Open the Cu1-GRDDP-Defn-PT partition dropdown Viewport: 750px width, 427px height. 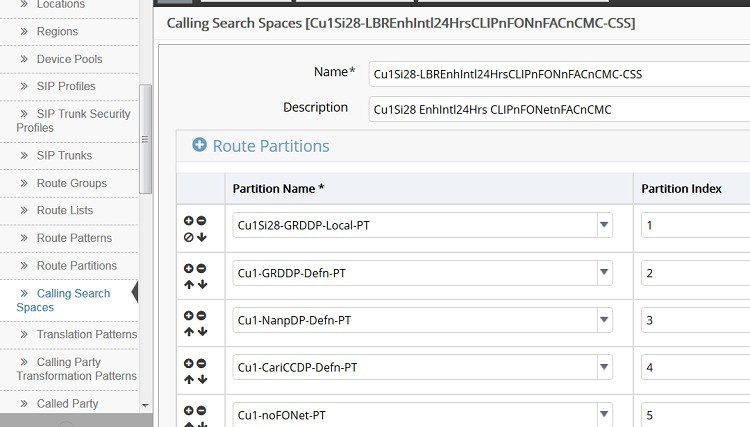[x=604, y=272]
